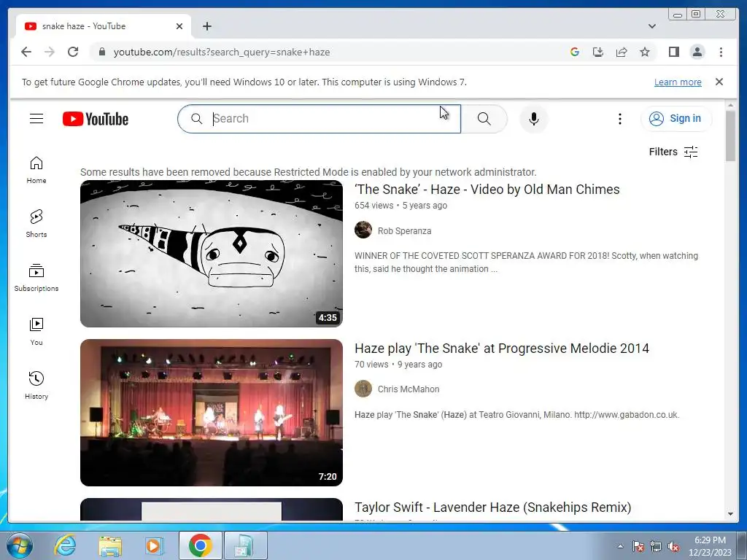This screenshot has width=747, height=560.
Task: Click the Learn more link
Action: pos(678,82)
